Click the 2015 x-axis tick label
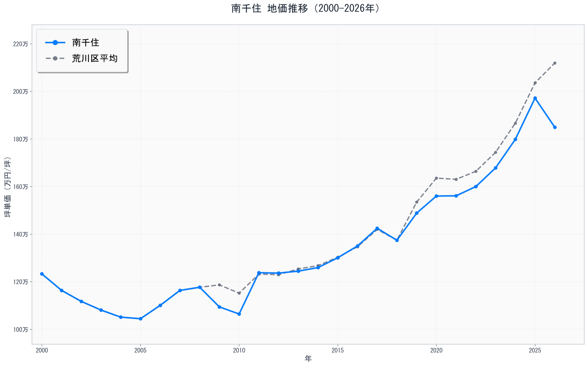The height and width of the screenshot is (366, 588). point(337,350)
